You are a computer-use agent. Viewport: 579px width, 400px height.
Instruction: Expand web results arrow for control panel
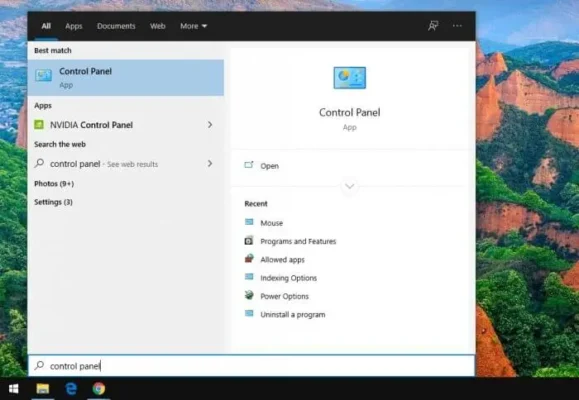(x=210, y=163)
